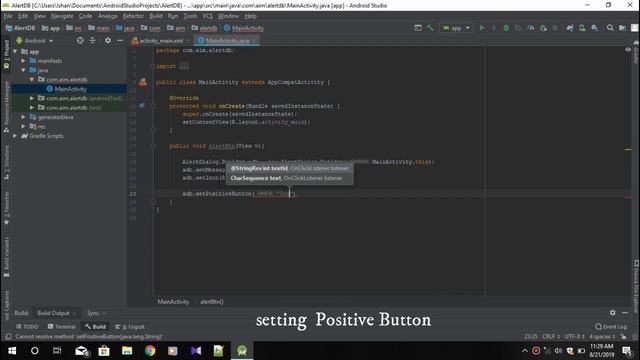The image size is (640, 360).
Task: Toggle Build Variants sidebar tab
Action: pyautogui.click(x=6, y=256)
